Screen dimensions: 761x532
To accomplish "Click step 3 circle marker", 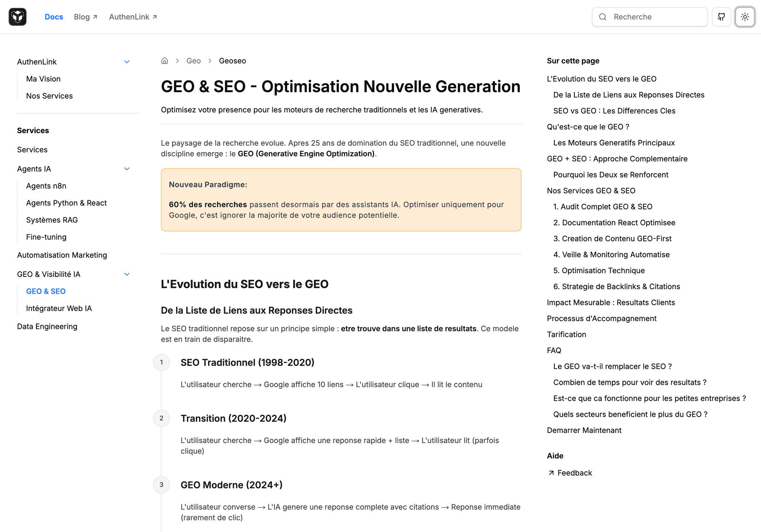I will [161, 485].
